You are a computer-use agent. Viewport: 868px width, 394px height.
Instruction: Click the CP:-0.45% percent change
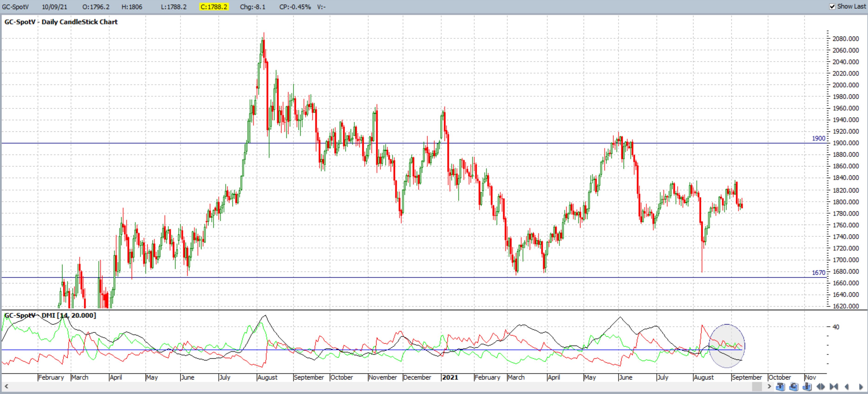295,7
